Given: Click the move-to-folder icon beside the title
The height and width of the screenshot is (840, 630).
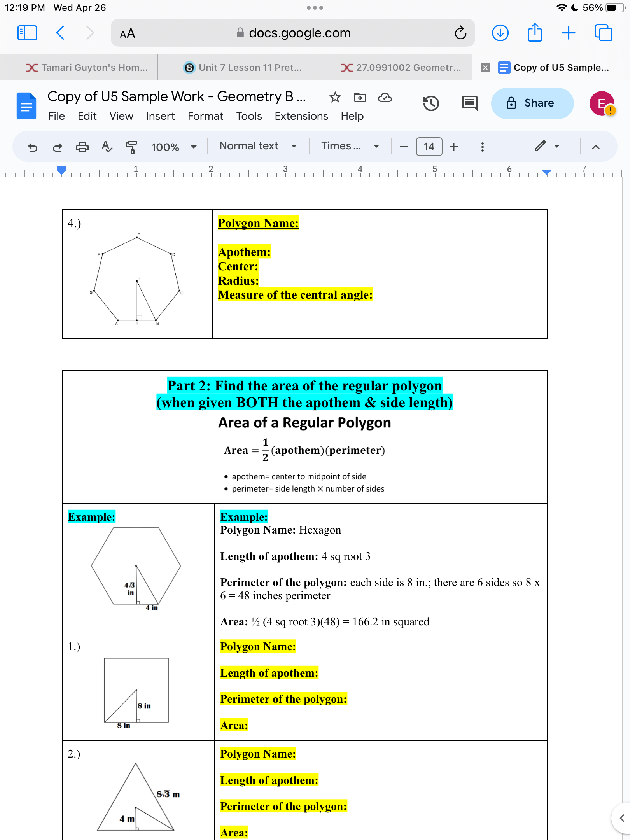Looking at the screenshot, I should [x=360, y=98].
